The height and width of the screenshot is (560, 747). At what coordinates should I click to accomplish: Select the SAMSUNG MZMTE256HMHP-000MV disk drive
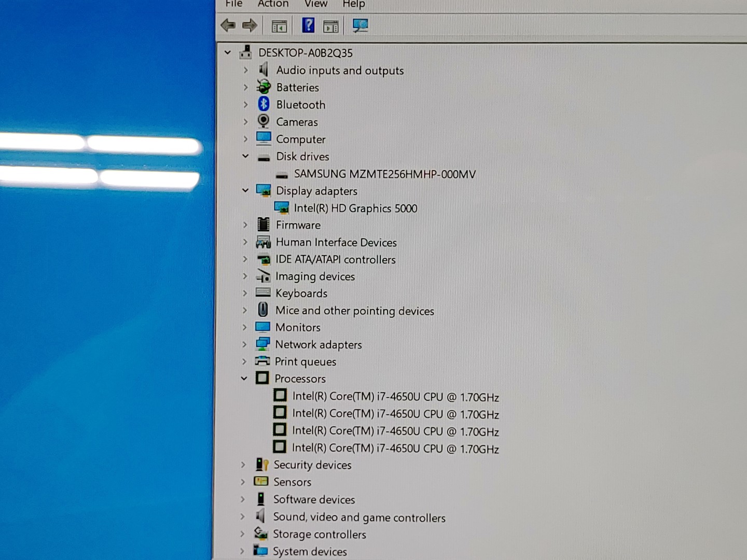(x=384, y=174)
